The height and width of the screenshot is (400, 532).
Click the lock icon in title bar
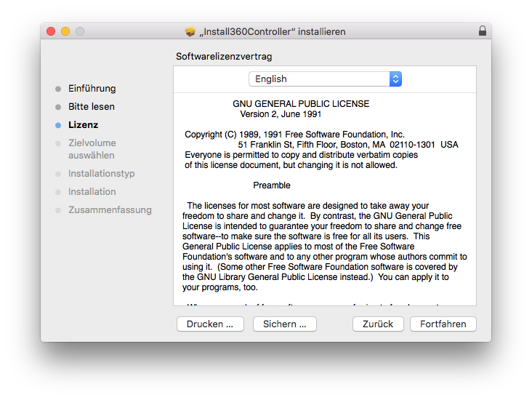[x=483, y=31]
